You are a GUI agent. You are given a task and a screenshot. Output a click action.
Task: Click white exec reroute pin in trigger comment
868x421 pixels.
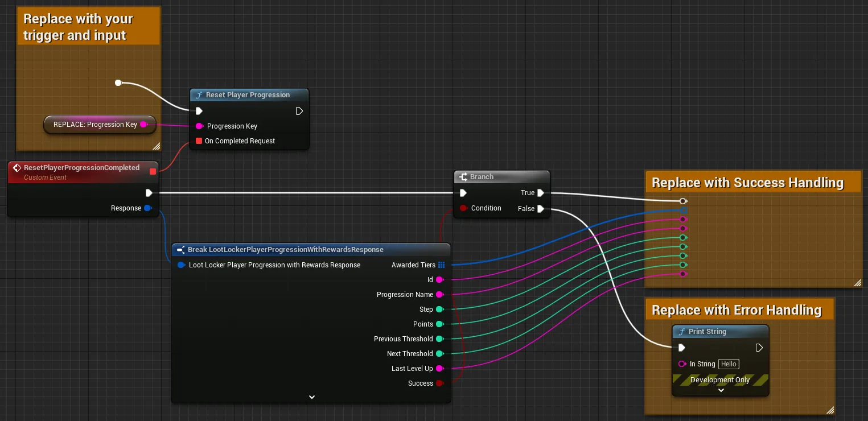(x=118, y=83)
